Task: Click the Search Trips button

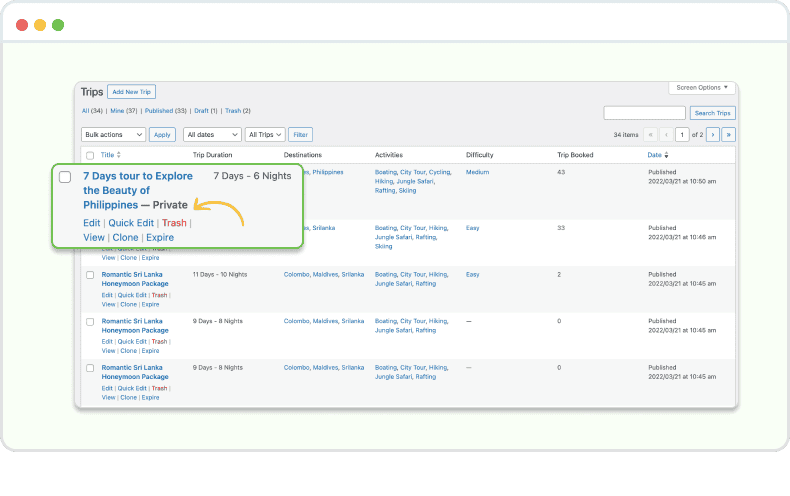Action: 713,113
